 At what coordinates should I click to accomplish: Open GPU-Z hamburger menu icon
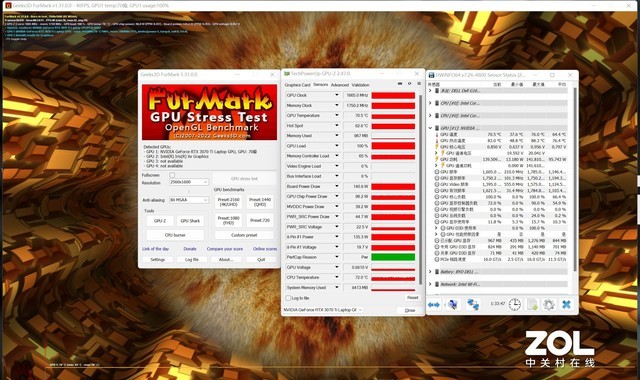coord(419,84)
